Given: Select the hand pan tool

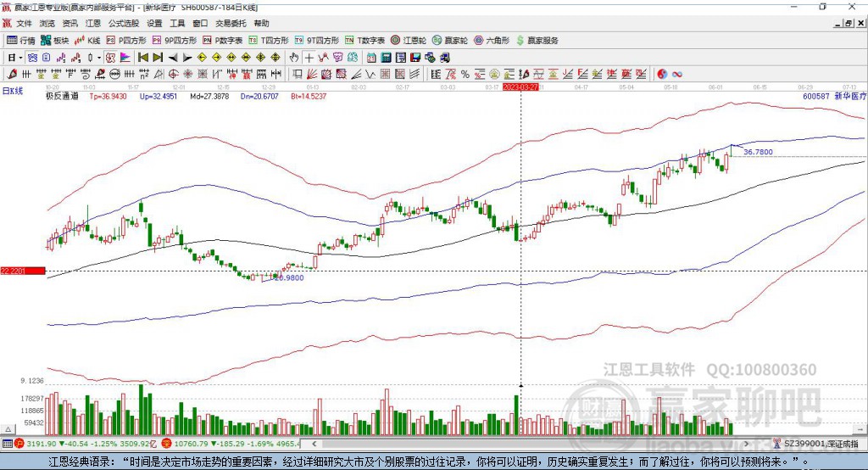Looking at the screenshot, I should (x=294, y=58).
